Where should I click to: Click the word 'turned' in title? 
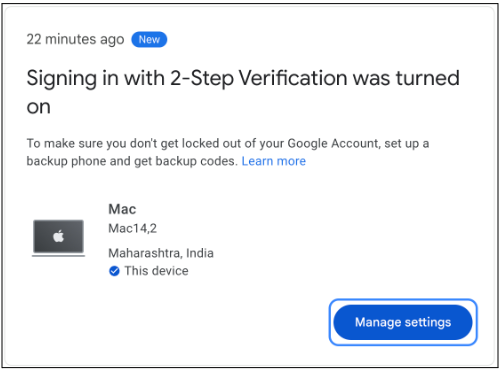pos(428,78)
